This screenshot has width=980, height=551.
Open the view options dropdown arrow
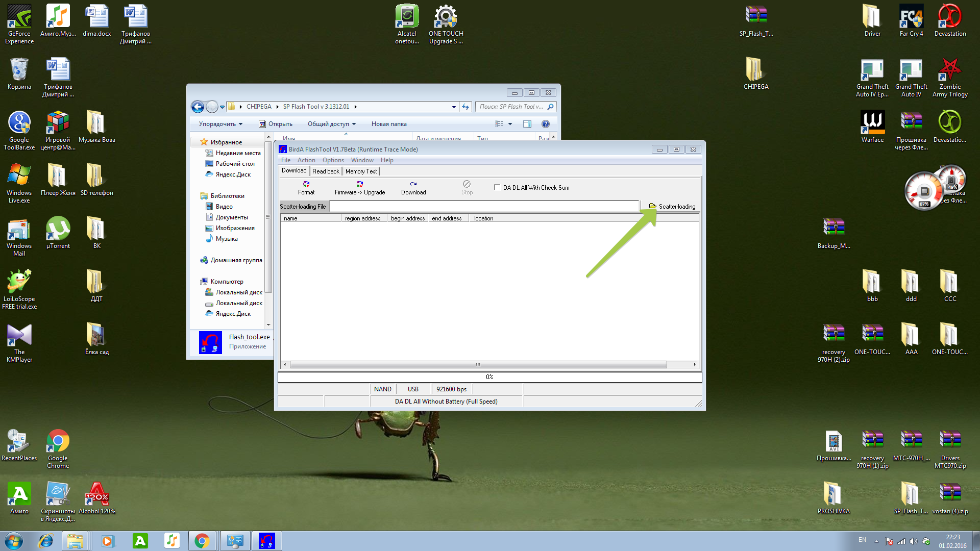coord(510,124)
